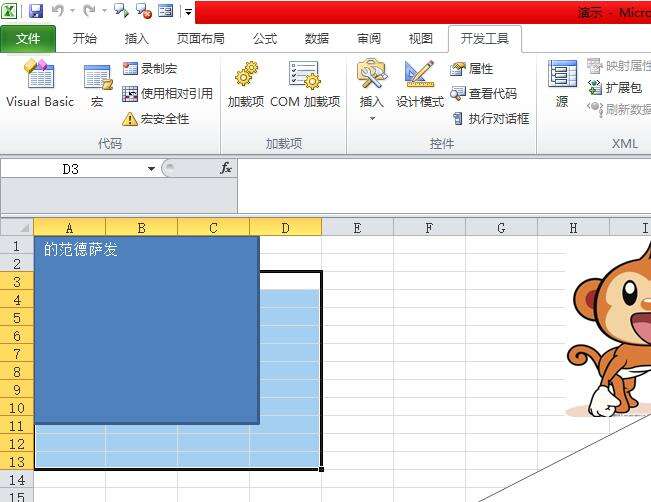Viewport: 651px width, 502px height.
Task: Open the Name Box dropdown arrow
Action: click(x=152, y=169)
